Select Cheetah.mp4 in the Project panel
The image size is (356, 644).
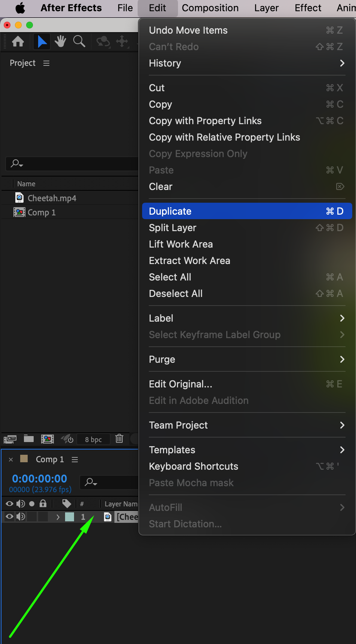pyautogui.click(x=52, y=198)
